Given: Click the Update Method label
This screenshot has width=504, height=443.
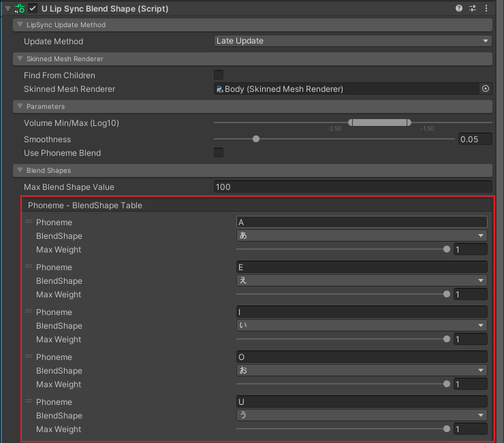Looking at the screenshot, I should pos(53,42).
